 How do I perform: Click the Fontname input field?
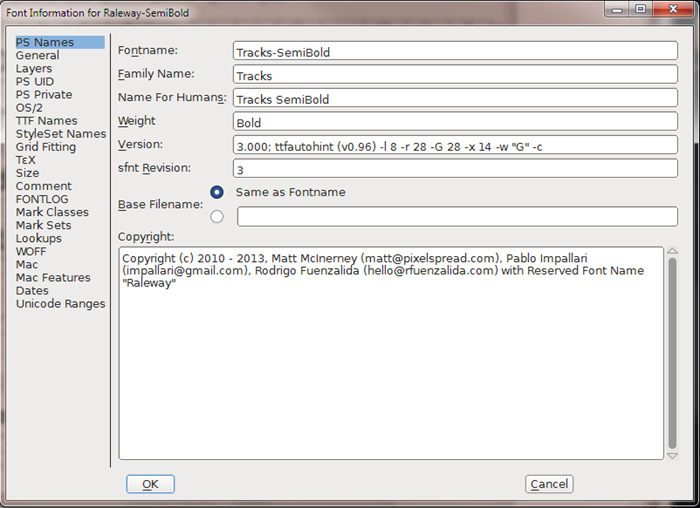click(x=455, y=51)
